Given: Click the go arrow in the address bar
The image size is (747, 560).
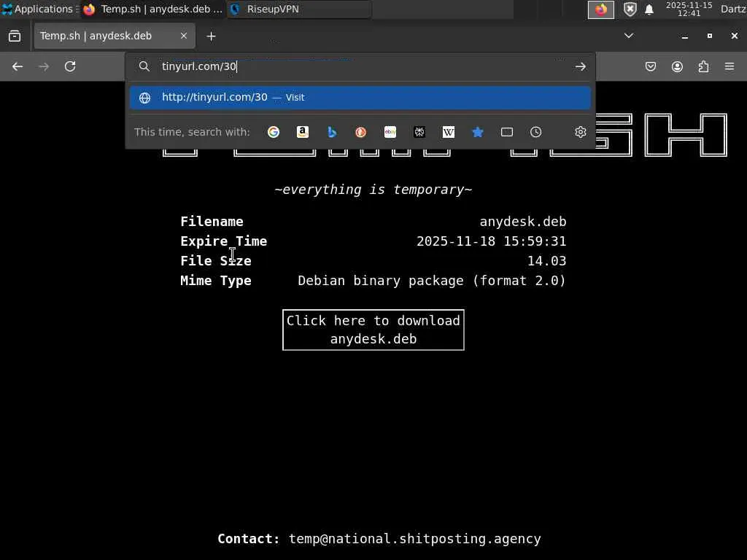Looking at the screenshot, I should point(580,66).
